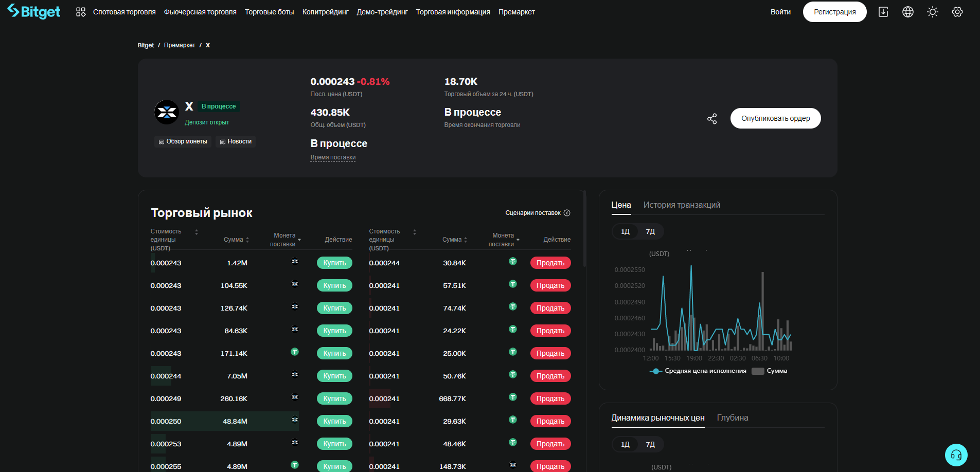This screenshot has width=980, height=472.
Task: Click the Bitget logo
Action: point(33,11)
